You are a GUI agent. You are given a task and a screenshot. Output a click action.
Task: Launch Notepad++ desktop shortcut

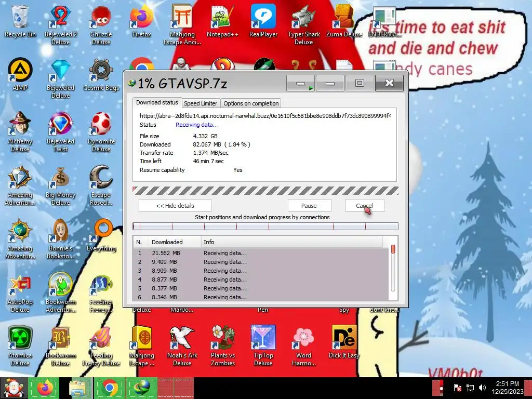click(x=222, y=21)
